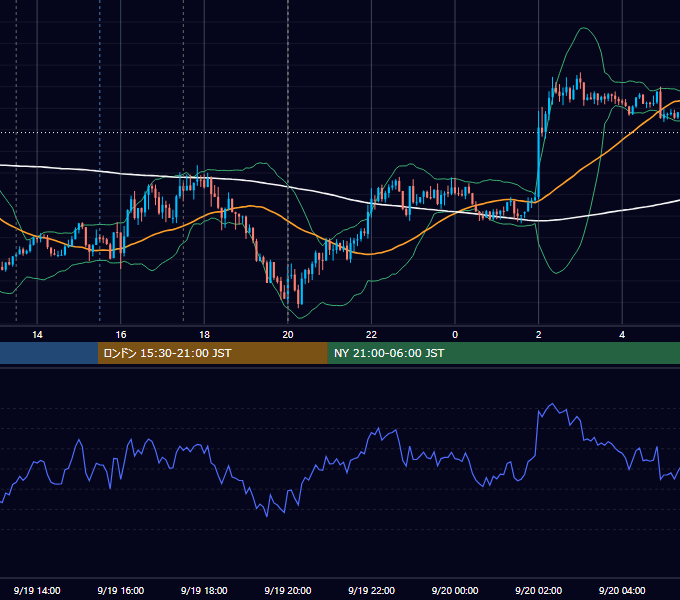
Task: Click the 9/19 18:00 label on the bottom axis
Action: pyautogui.click(x=204, y=590)
